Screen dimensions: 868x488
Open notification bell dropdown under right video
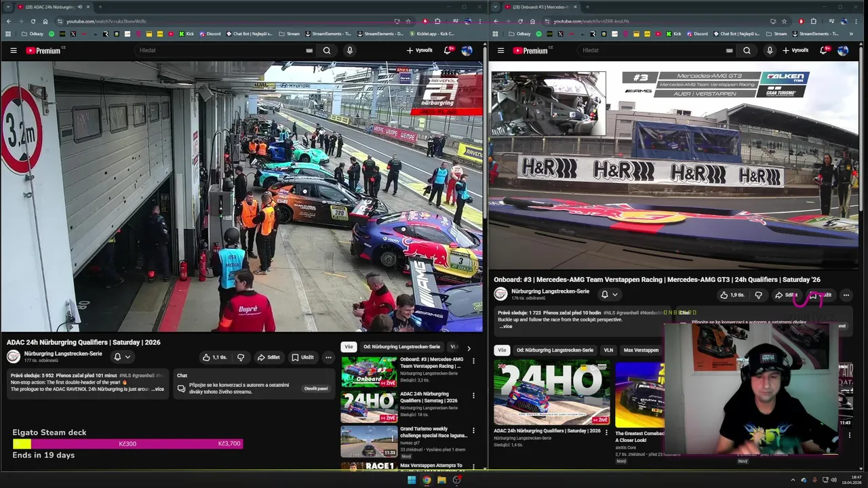[609, 294]
